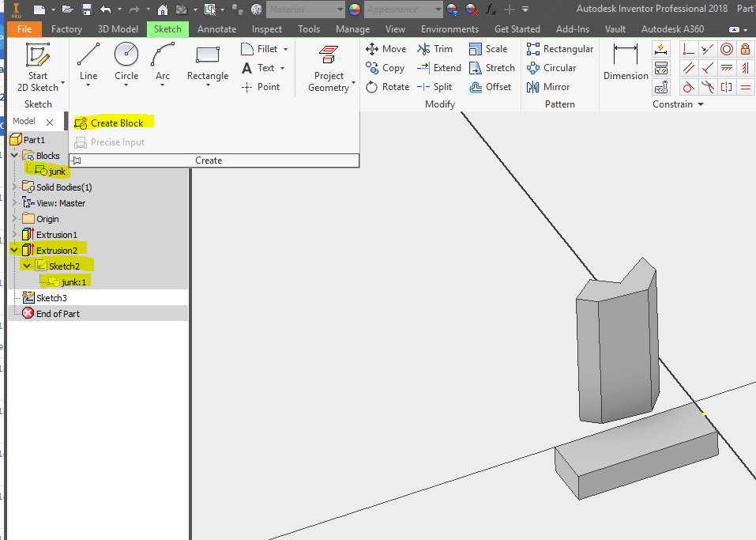This screenshot has width=756, height=540.
Task: Expand the Constrain panel dropdown arrow
Action: [x=701, y=104]
